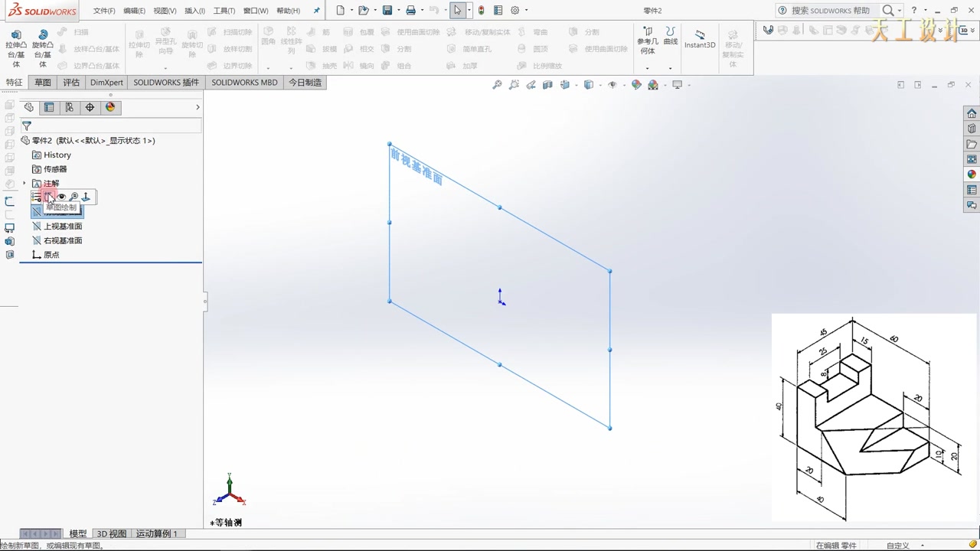Open the FeatureManager design tree tab
This screenshot has height=551, width=980.
click(29, 107)
